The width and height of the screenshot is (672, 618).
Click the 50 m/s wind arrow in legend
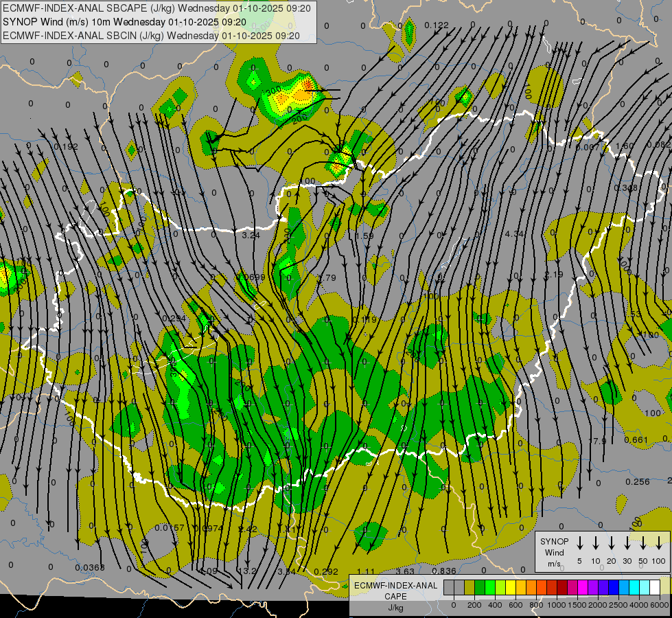click(x=643, y=542)
